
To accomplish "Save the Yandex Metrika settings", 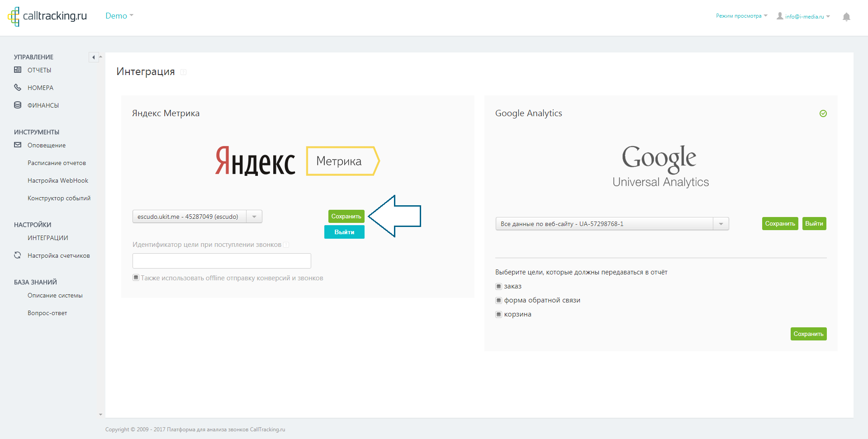I will click(346, 216).
